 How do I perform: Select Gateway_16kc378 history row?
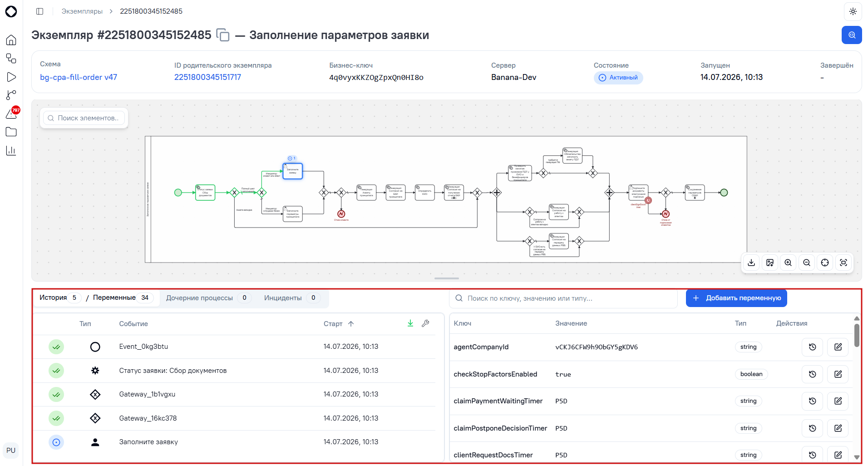click(x=234, y=418)
